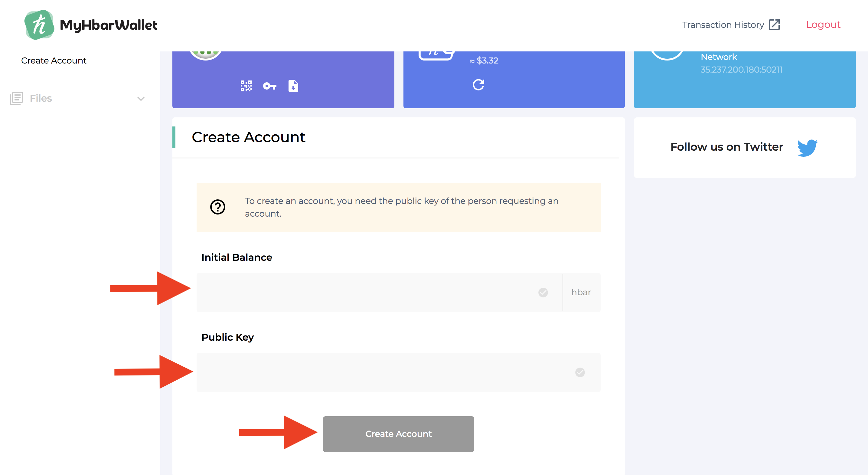Click the file download icon
This screenshot has height=475, width=868.
tap(293, 86)
